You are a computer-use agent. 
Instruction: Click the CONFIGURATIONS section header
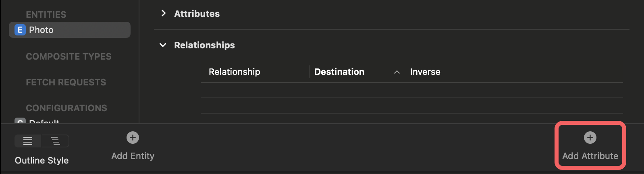coord(66,108)
